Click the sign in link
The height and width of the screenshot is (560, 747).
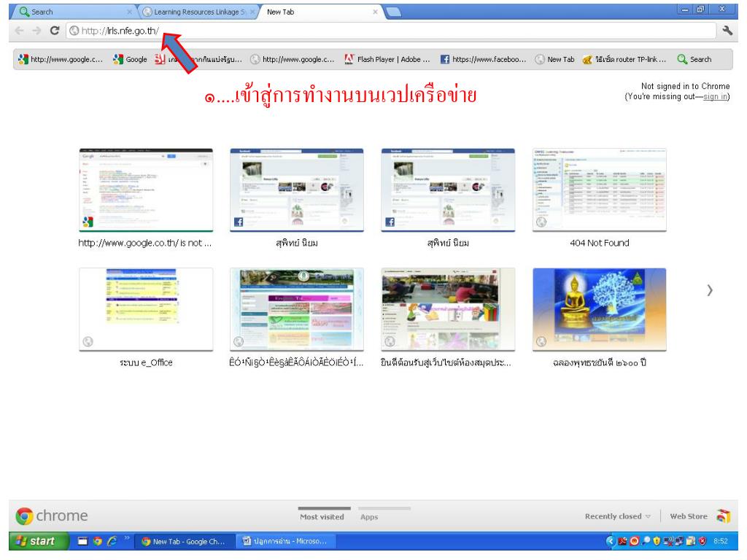[x=715, y=97]
